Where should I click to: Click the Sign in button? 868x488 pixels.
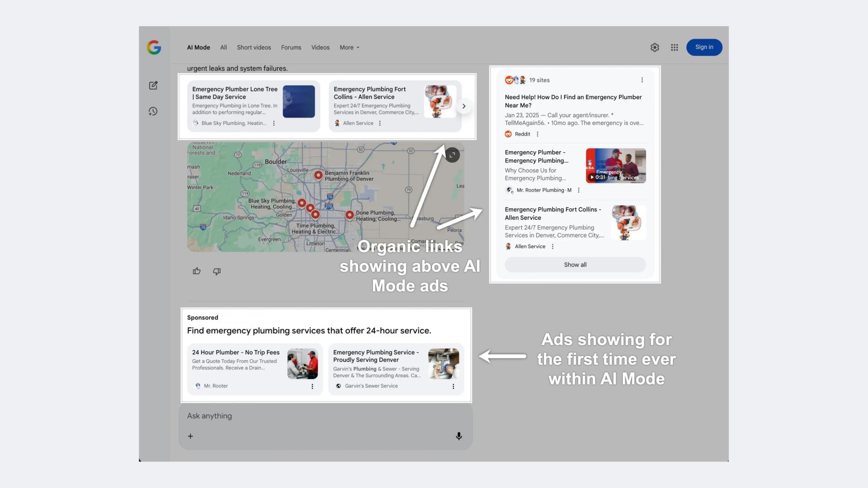tap(704, 47)
